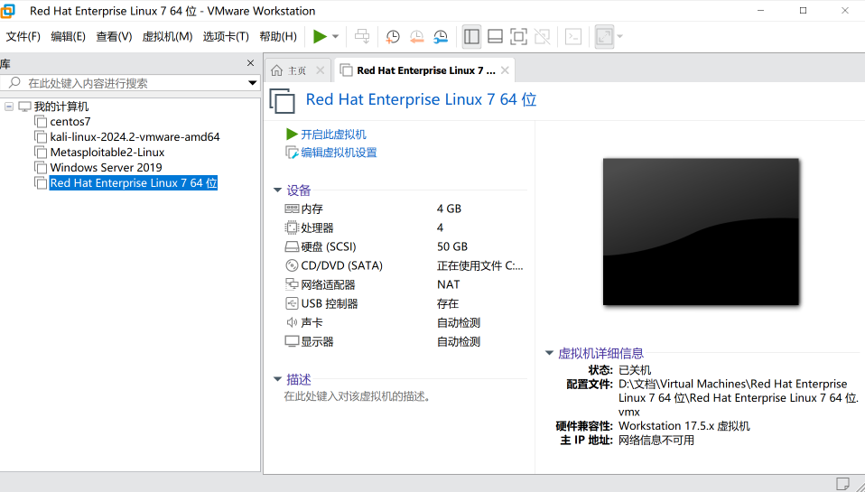Click the speaker icon beside 声卡
The width and height of the screenshot is (865, 492).
291,322
